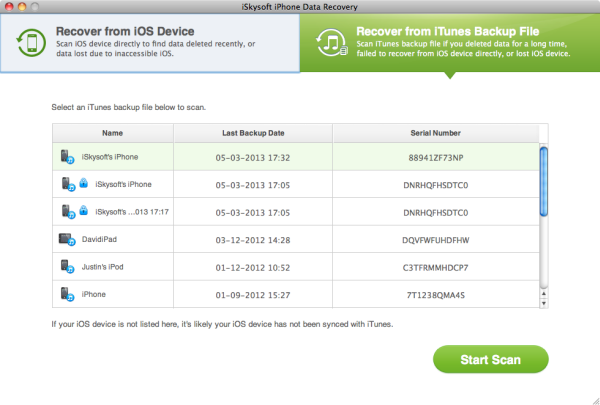Sort by Last Backup Date column header
The image size is (600, 405).
pos(253,133)
